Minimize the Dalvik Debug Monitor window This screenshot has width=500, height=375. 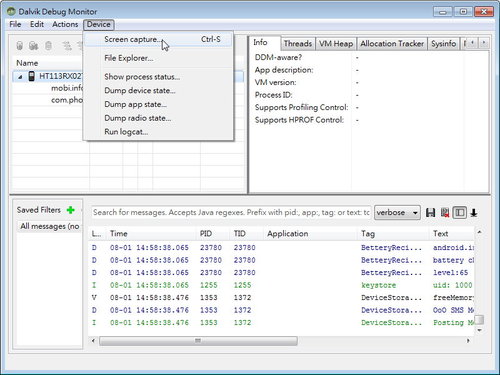tap(443, 12)
